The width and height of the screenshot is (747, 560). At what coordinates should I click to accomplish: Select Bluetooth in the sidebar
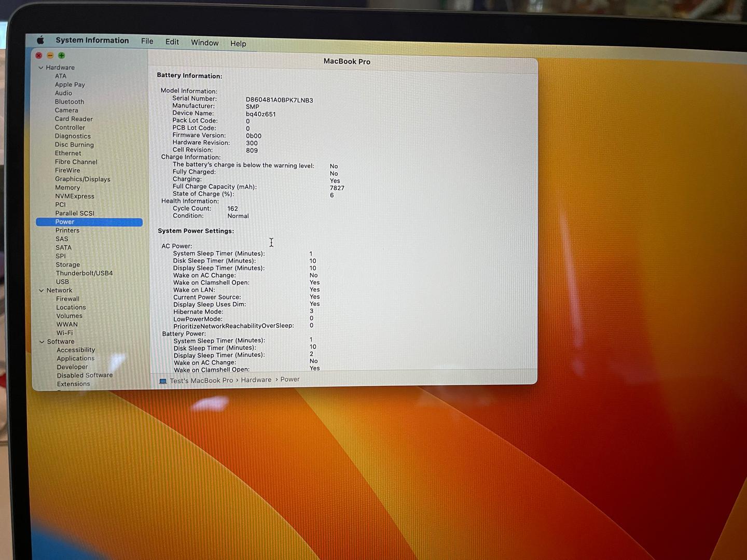point(70,102)
